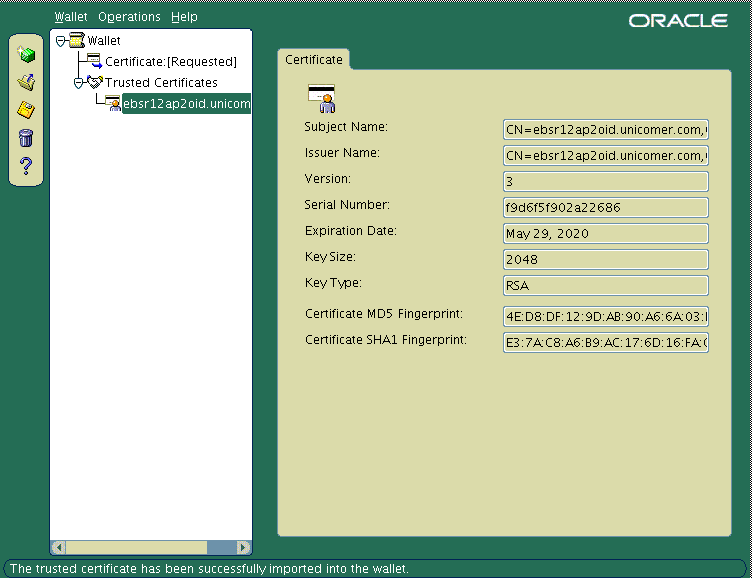The height and width of the screenshot is (578, 752).
Task: Select the Certificate tab
Action: (314, 59)
